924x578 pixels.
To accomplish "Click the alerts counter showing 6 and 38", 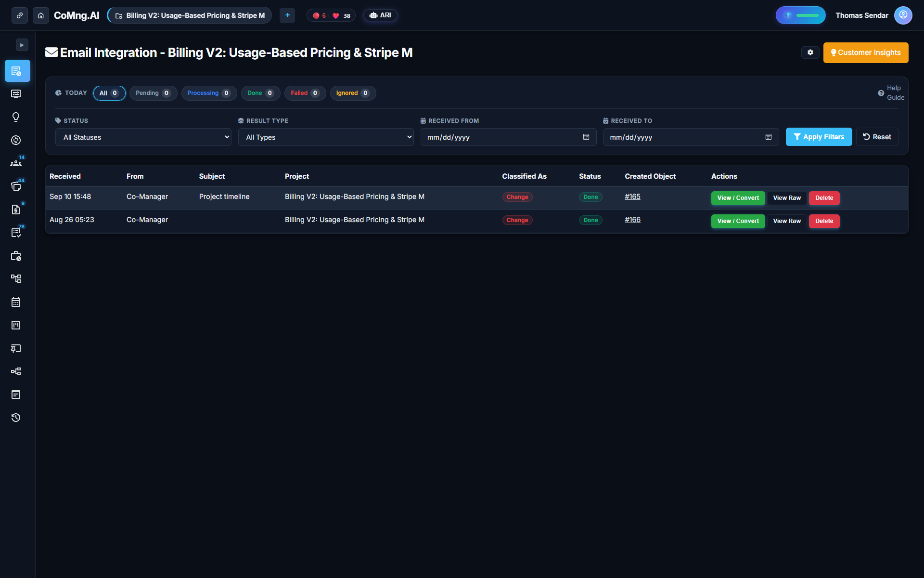I will (x=331, y=15).
